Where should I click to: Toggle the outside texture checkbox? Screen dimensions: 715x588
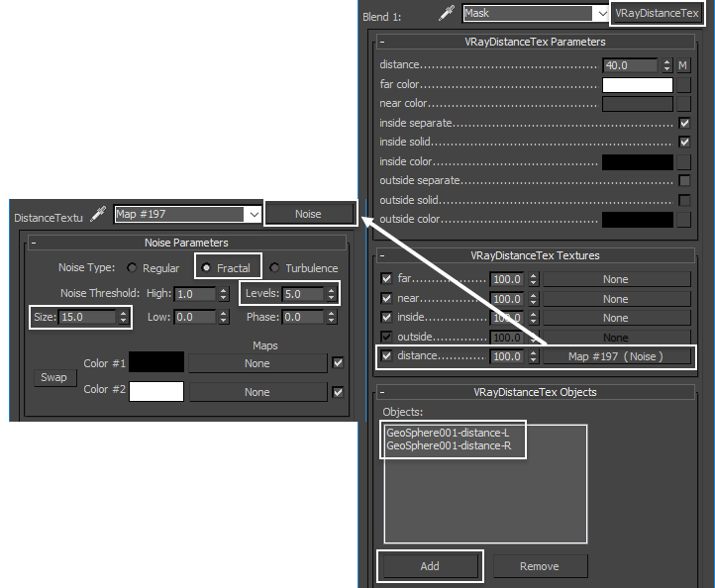pos(386,337)
